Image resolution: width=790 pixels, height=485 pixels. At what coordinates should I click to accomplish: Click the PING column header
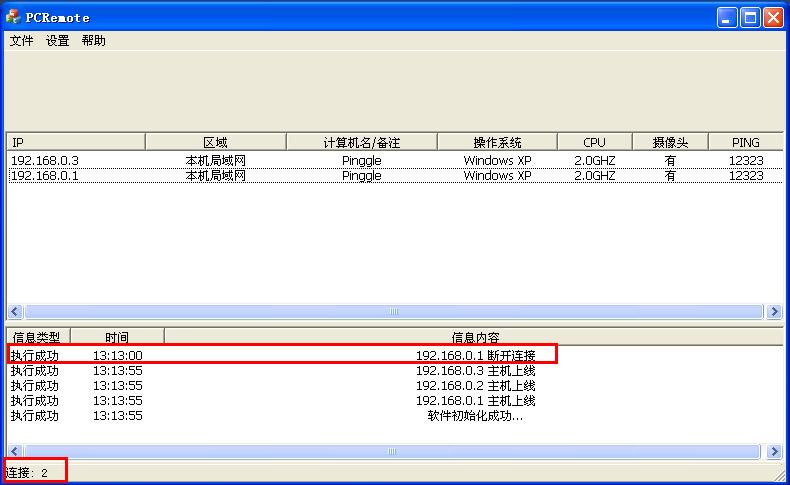(746, 142)
